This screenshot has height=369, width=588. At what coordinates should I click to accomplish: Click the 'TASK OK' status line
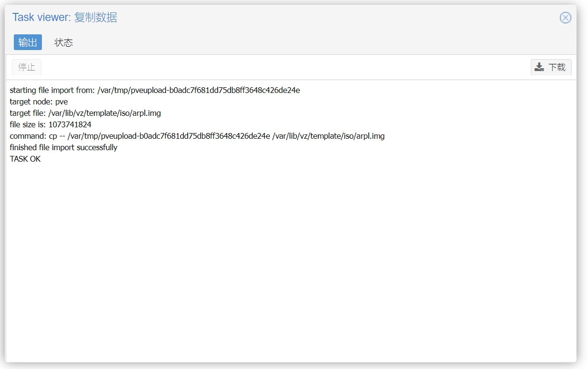[25, 159]
